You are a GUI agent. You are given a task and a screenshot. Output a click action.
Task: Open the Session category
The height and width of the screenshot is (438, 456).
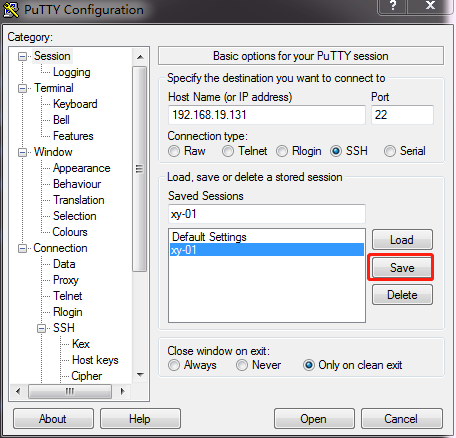[x=52, y=56]
